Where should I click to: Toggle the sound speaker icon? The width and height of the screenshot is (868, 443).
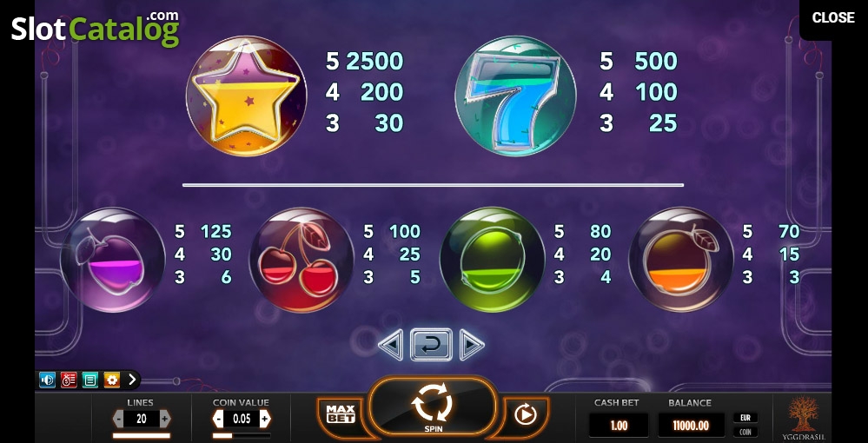coord(47,380)
